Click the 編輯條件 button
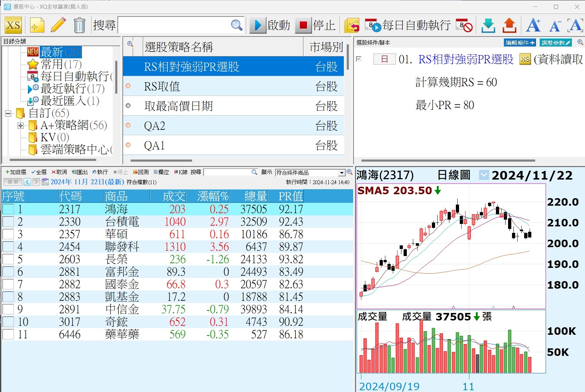This screenshot has height=392, width=585. click(520, 43)
